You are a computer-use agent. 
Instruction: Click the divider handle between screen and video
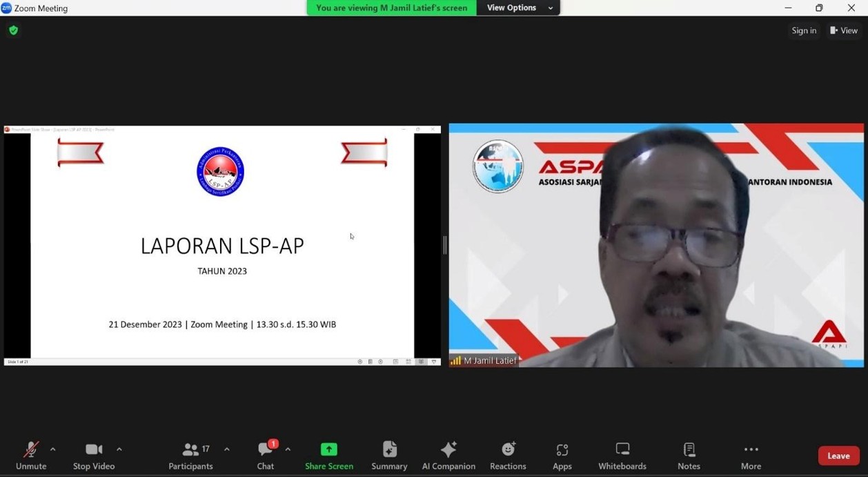(x=445, y=245)
